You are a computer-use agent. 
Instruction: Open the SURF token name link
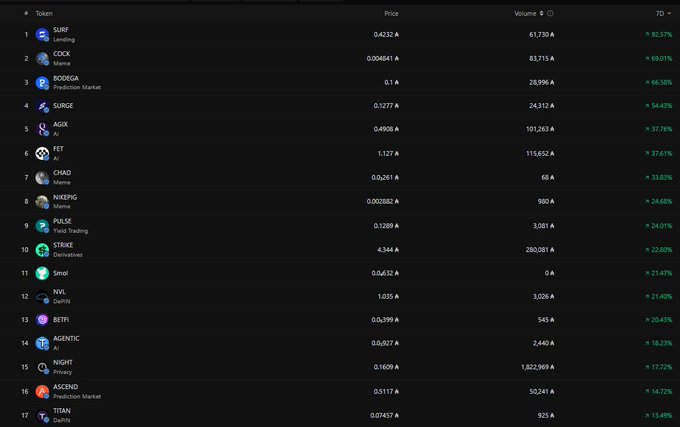pos(61,29)
